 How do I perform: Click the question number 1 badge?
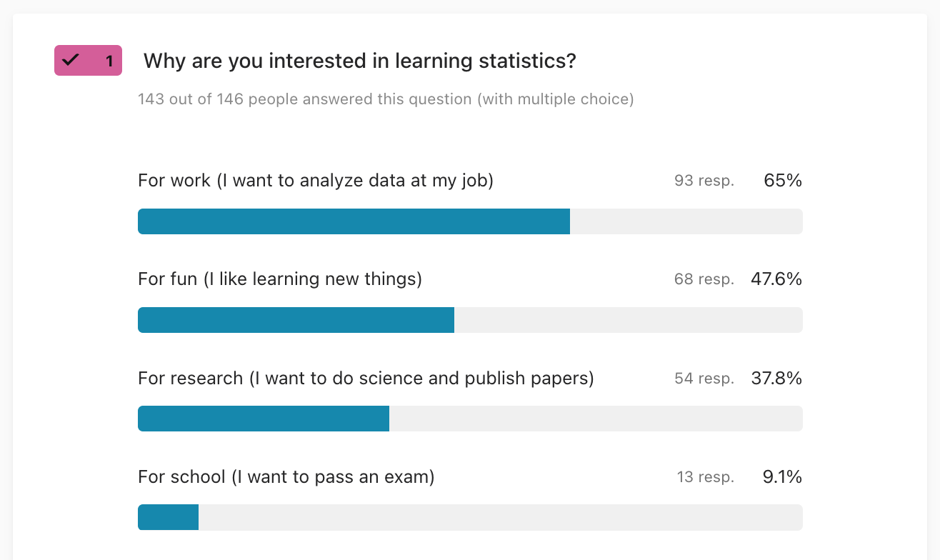(x=89, y=61)
